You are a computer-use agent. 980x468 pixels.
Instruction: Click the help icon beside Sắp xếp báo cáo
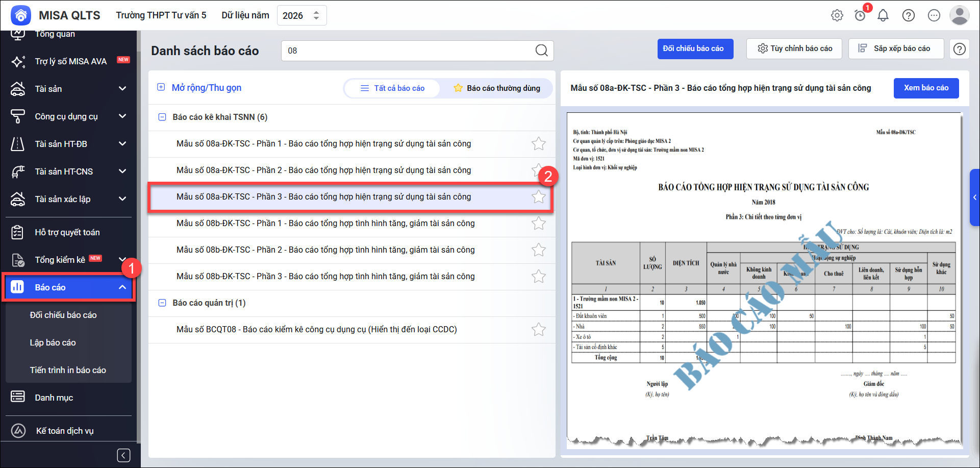pos(959,49)
